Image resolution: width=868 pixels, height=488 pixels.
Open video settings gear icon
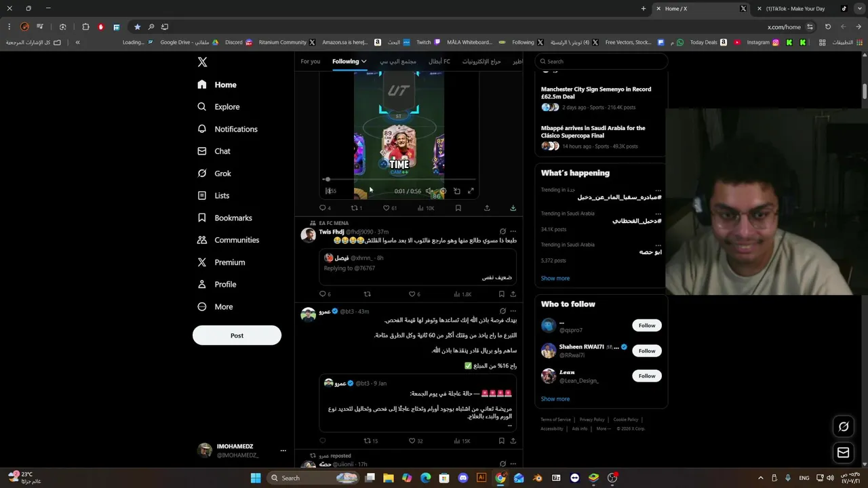tap(443, 191)
